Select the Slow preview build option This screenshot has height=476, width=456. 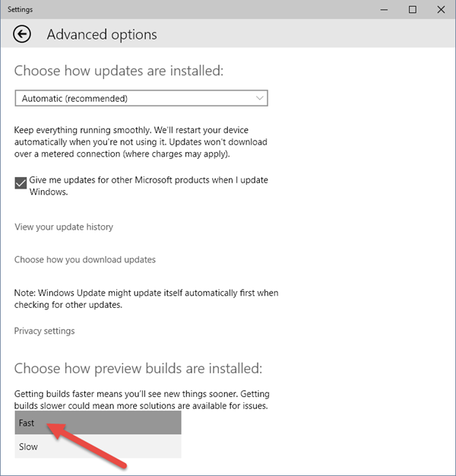(x=98, y=446)
